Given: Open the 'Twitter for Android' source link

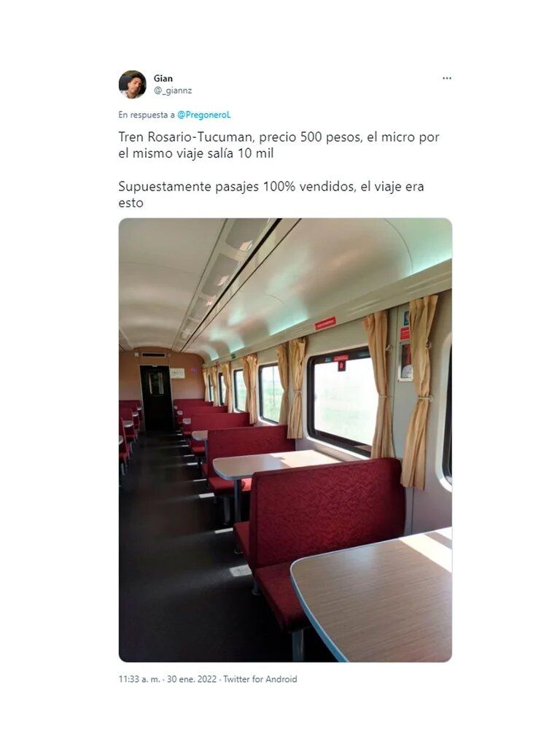Looking at the screenshot, I should click(260, 679).
